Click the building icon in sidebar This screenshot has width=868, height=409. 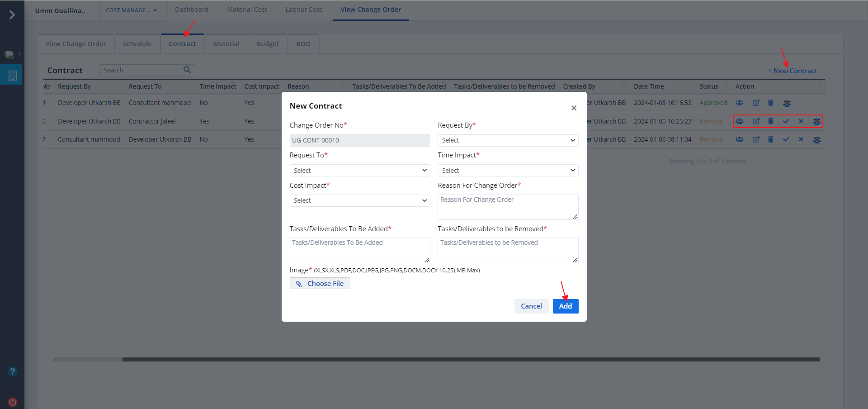(12, 76)
